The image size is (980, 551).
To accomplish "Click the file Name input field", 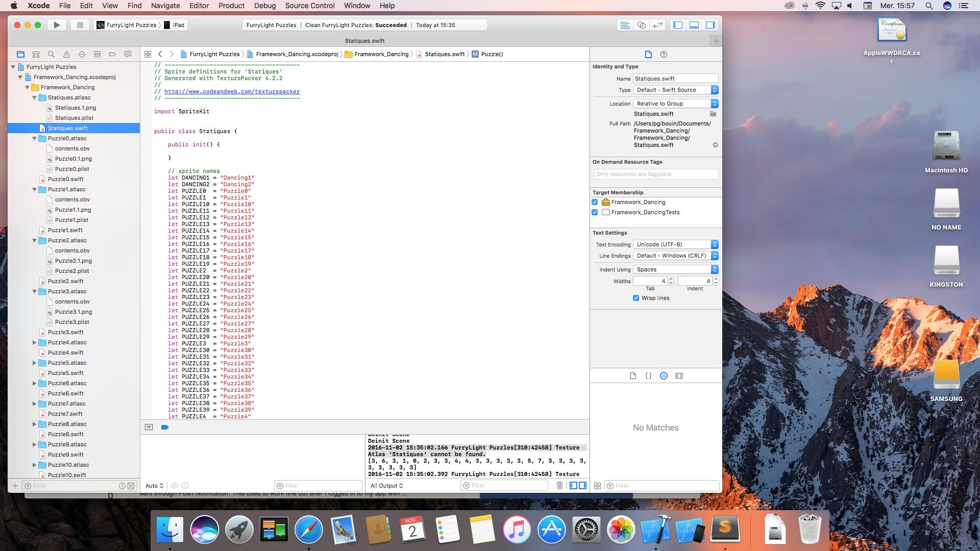I will click(675, 79).
